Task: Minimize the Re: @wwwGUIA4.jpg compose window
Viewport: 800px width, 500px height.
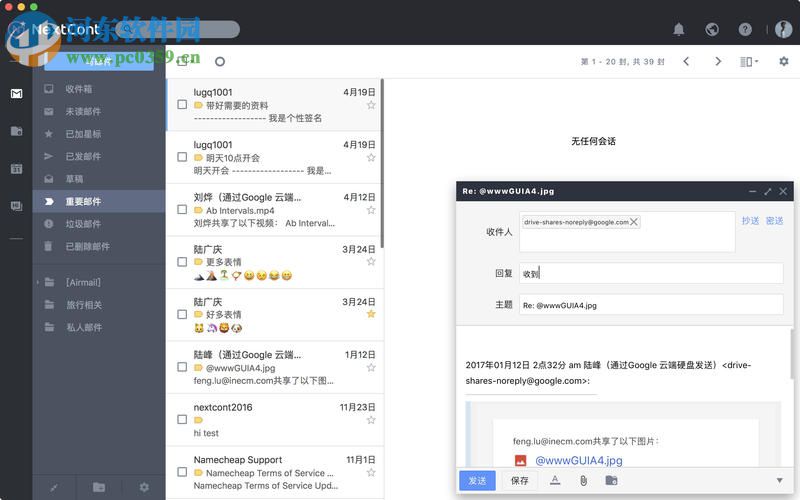Action: tap(753, 191)
